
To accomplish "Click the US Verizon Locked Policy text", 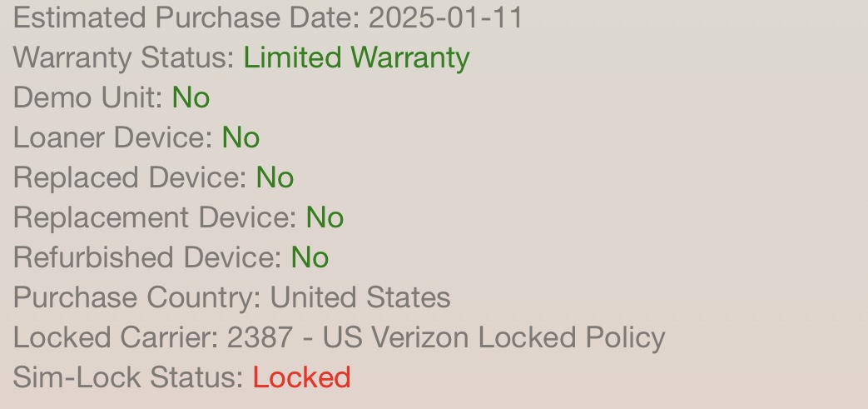I will pos(494,337).
